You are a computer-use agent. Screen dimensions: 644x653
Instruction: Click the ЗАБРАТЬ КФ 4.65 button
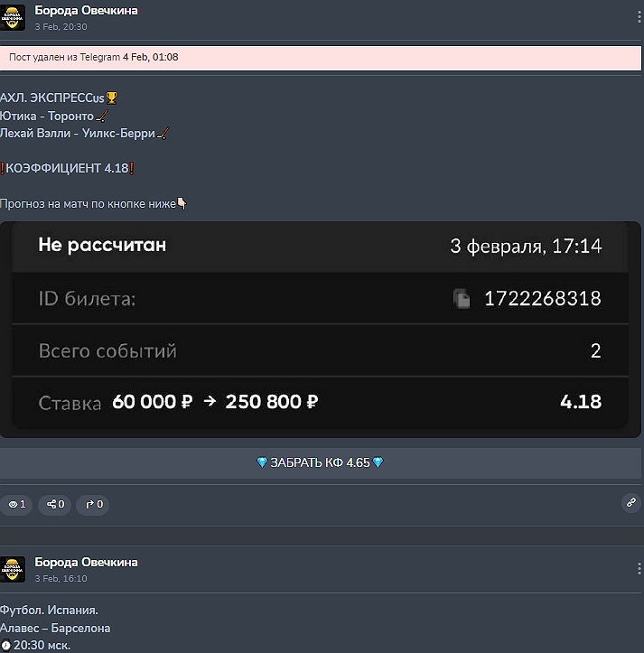320,462
